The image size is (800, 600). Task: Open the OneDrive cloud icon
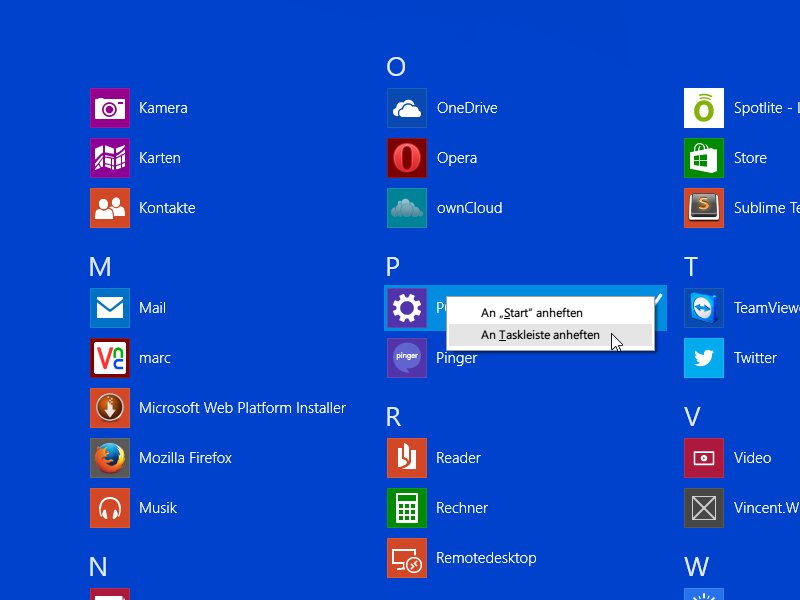point(407,108)
